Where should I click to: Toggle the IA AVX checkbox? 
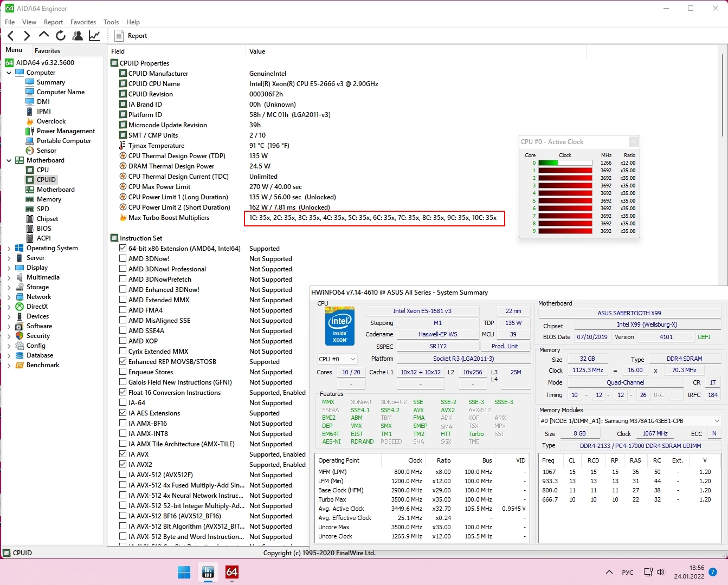[x=123, y=454]
